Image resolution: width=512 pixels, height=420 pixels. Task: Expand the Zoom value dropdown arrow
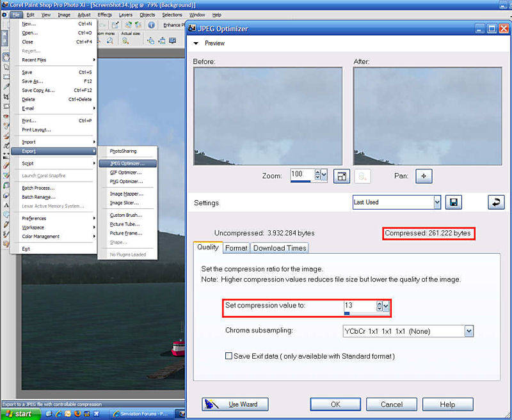tap(324, 175)
